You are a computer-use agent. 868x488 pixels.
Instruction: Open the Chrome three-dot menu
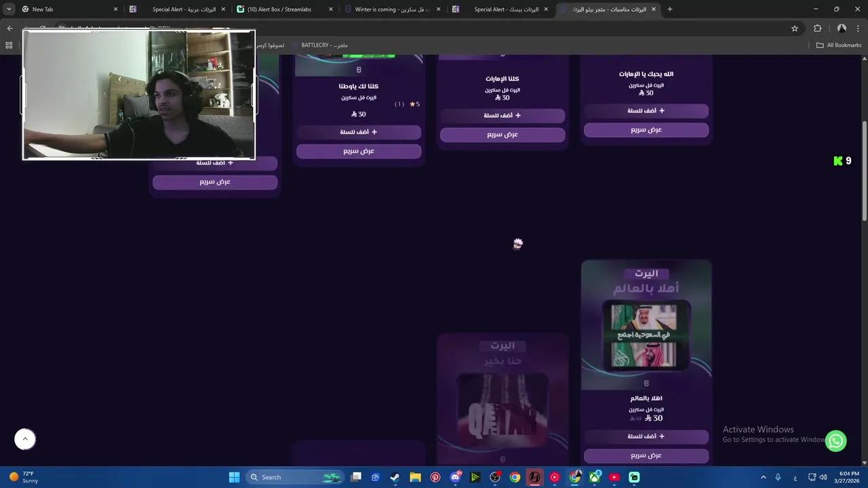(x=859, y=28)
